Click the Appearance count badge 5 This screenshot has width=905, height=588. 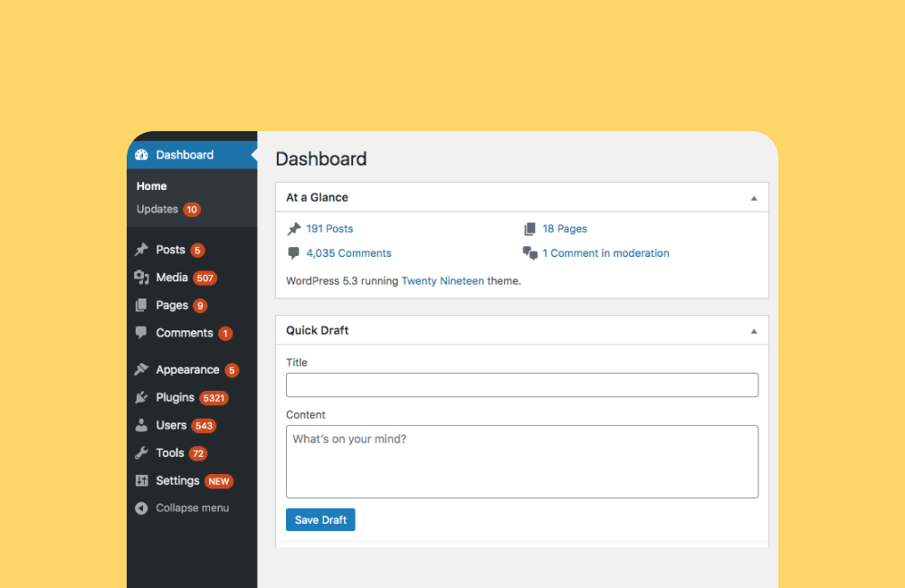[232, 371]
